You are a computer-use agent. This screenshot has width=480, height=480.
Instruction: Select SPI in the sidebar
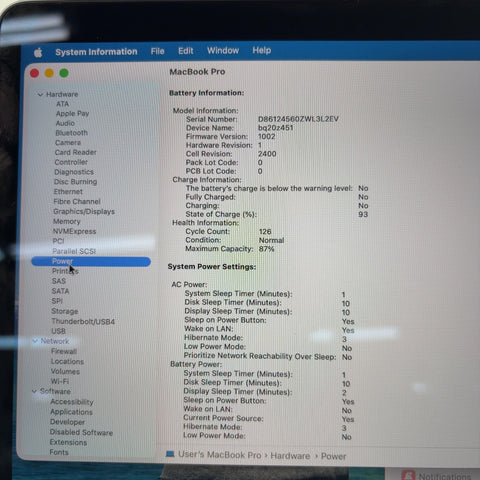click(57, 301)
